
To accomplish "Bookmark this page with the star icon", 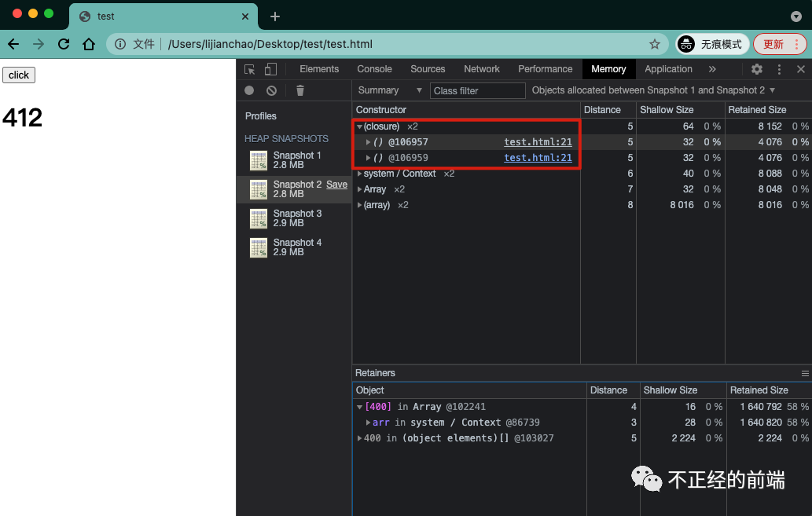I will pyautogui.click(x=655, y=44).
